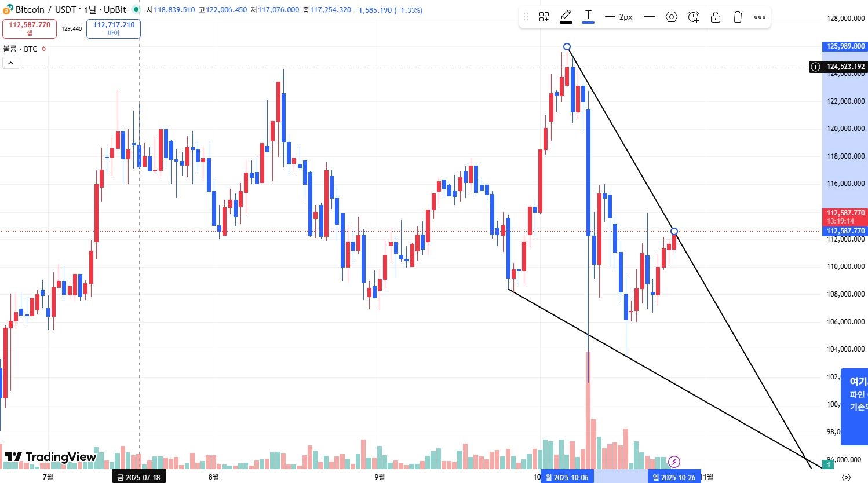Delete the drawing with the trash icon
868x483 pixels.
(738, 17)
